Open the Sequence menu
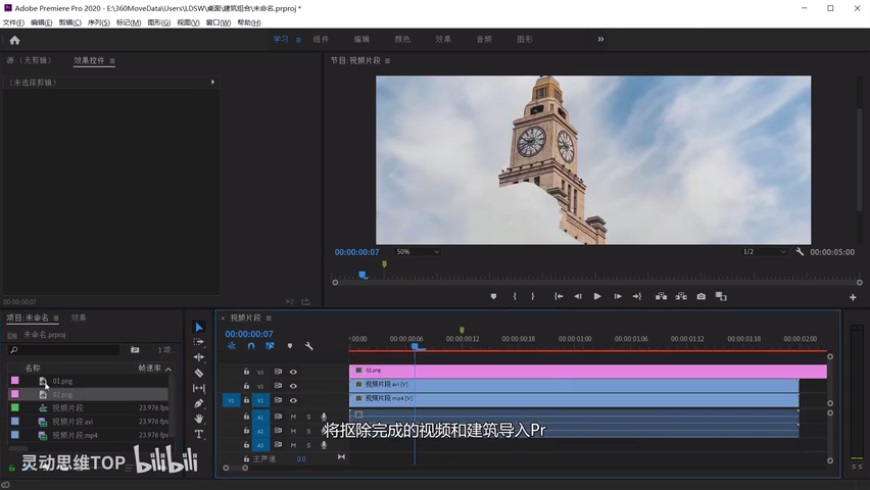 98,23
